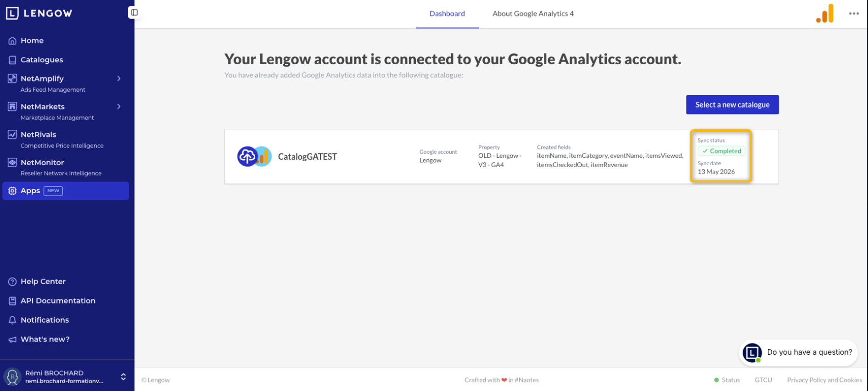Viewport: 868px width, 391px height.
Task: Select the Dashboard tab
Action: click(x=447, y=14)
